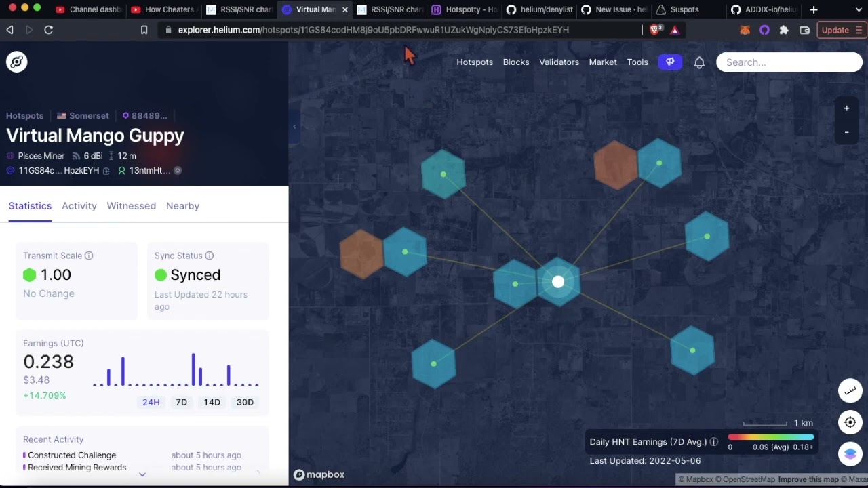Click the Daily HNT Earnings color scale
The width and height of the screenshot is (868, 488).
tap(770, 437)
